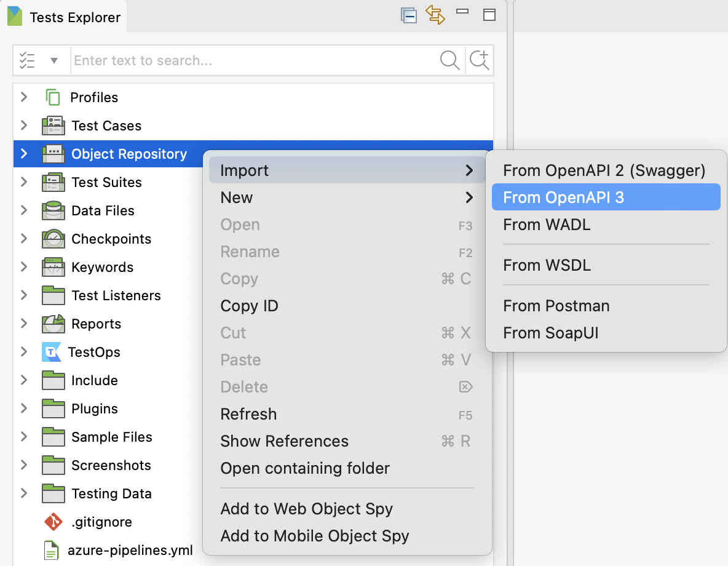The image size is (728, 566).
Task: Select the .gitignore file label
Action: 101,522
